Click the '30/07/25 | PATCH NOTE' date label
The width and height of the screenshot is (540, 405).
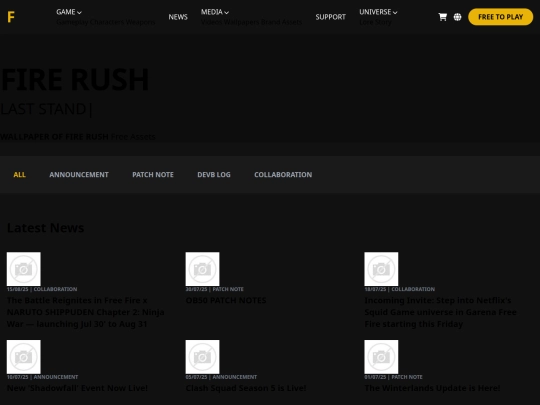(215, 289)
